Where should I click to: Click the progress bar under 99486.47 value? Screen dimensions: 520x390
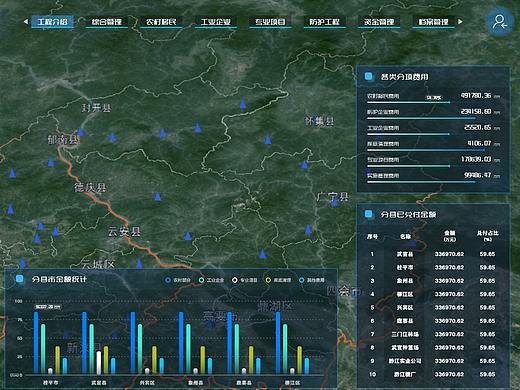click(x=421, y=182)
